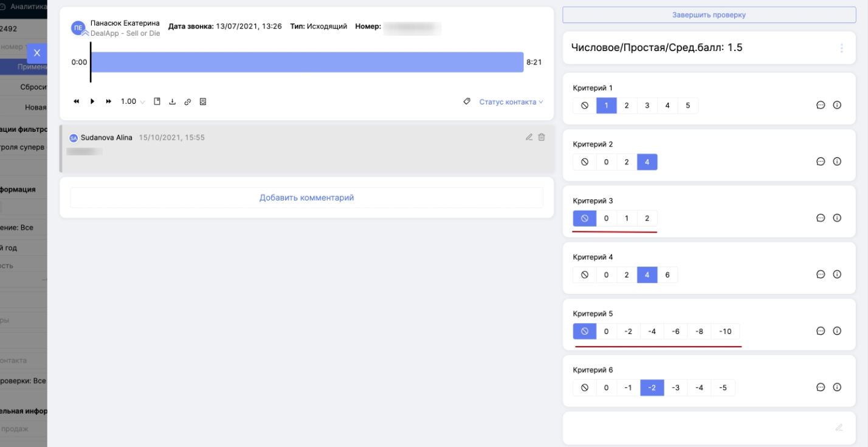This screenshot has height=447, width=868.
Task: Click the Добавить комментарий button
Action: click(x=306, y=197)
